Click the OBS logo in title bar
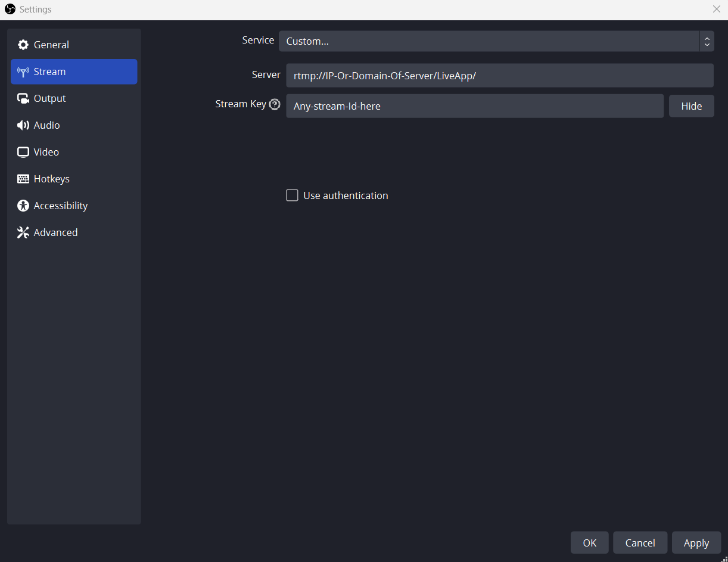The height and width of the screenshot is (562, 728). (x=10, y=9)
